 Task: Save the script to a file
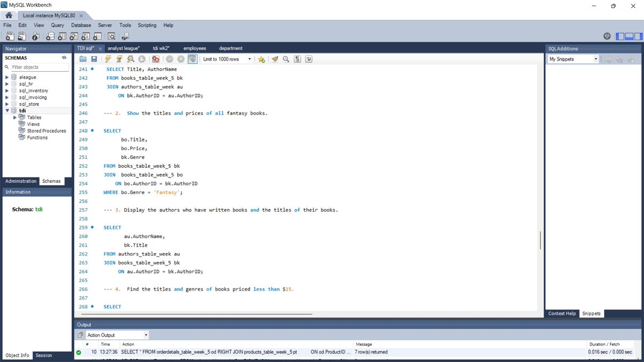click(94, 59)
